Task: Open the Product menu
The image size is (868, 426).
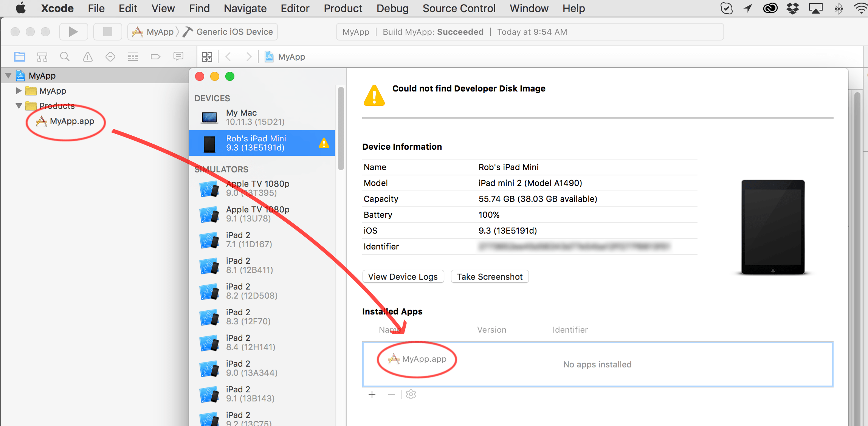Action: (343, 8)
